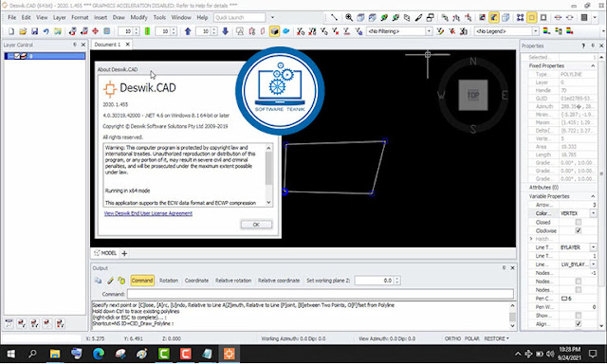The width and height of the screenshot is (607, 364).
Task: Click the black pen tool icon
Action: [418, 17]
